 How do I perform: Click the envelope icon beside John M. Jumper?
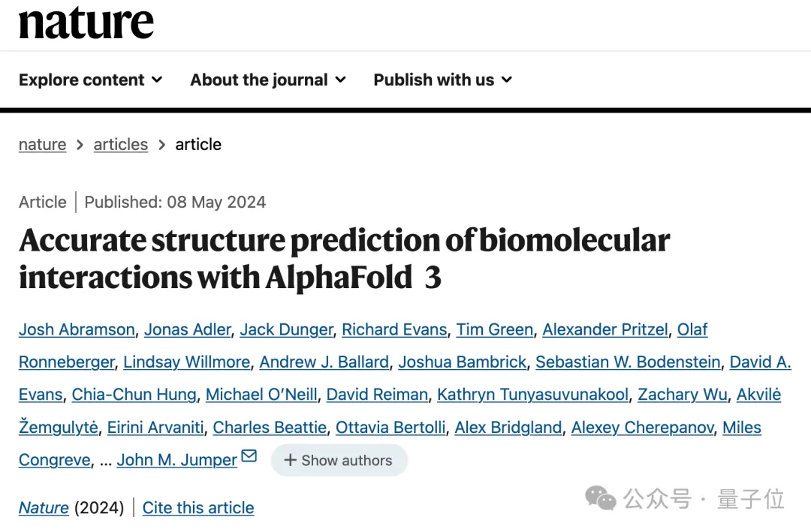(249, 456)
